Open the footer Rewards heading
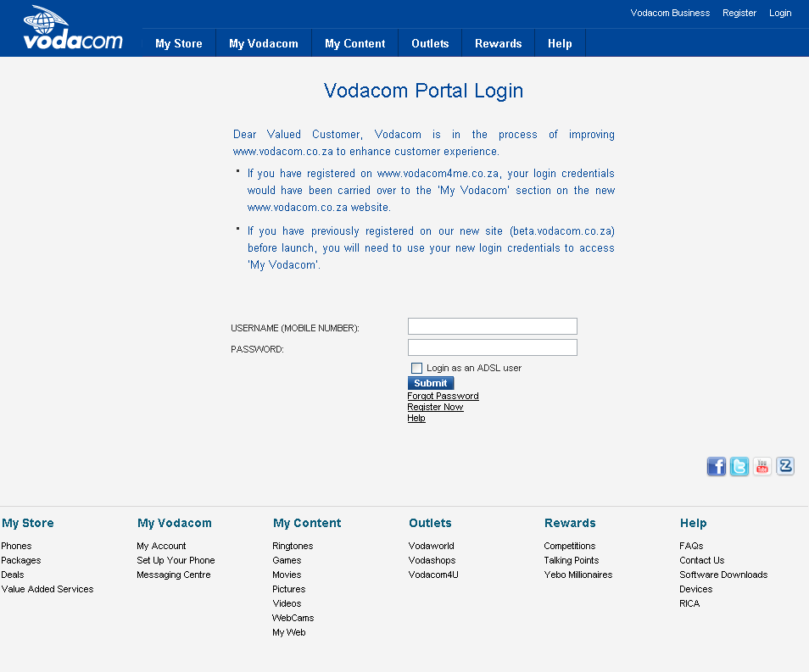Image resolution: width=809 pixels, height=672 pixels. click(570, 523)
